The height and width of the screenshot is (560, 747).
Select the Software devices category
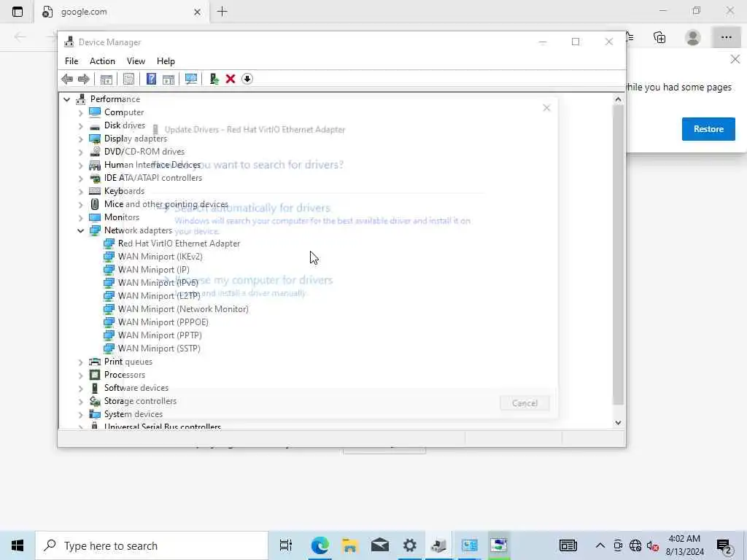click(x=136, y=388)
